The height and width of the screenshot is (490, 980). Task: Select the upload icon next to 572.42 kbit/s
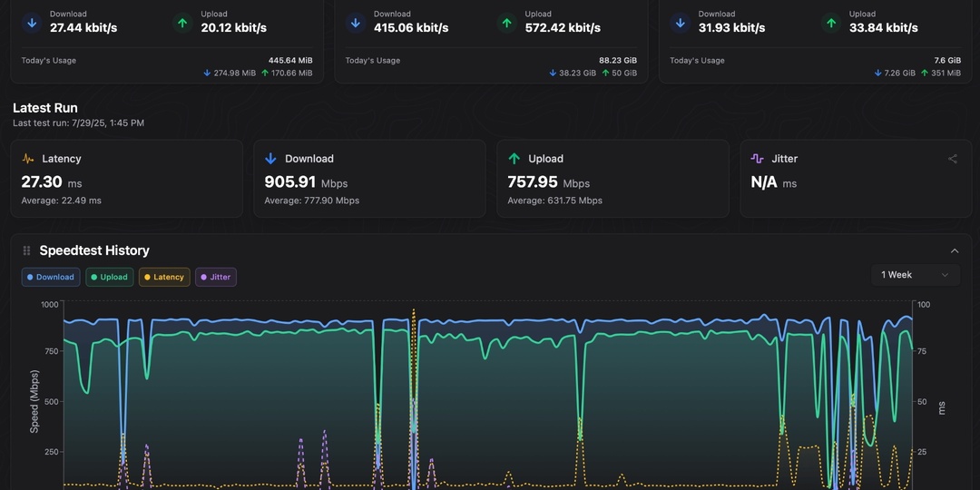click(x=507, y=23)
